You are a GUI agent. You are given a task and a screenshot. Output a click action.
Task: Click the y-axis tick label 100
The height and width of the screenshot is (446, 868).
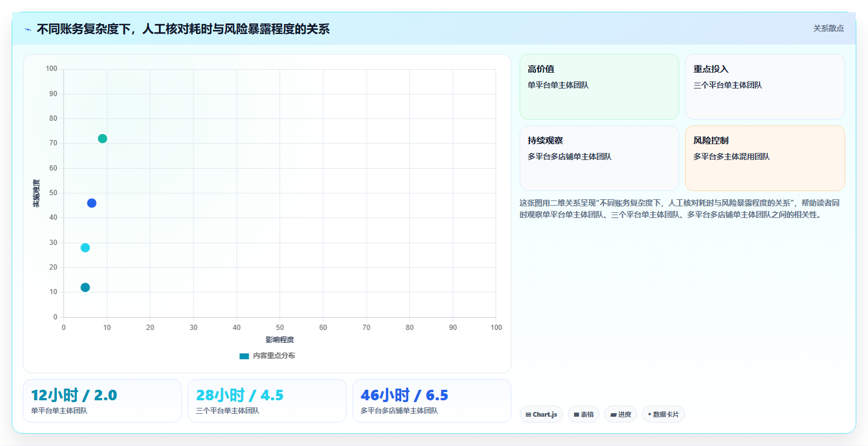pos(52,69)
